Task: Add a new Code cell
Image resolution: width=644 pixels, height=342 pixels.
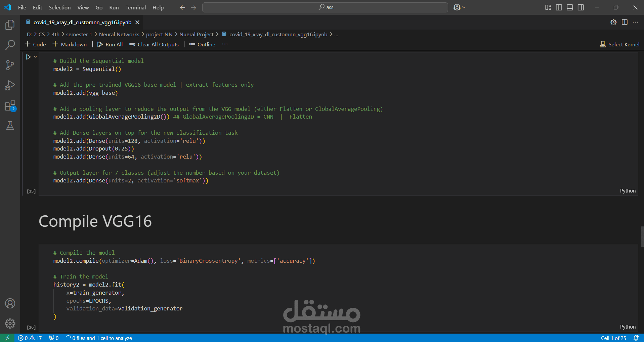Action: pyautogui.click(x=35, y=44)
